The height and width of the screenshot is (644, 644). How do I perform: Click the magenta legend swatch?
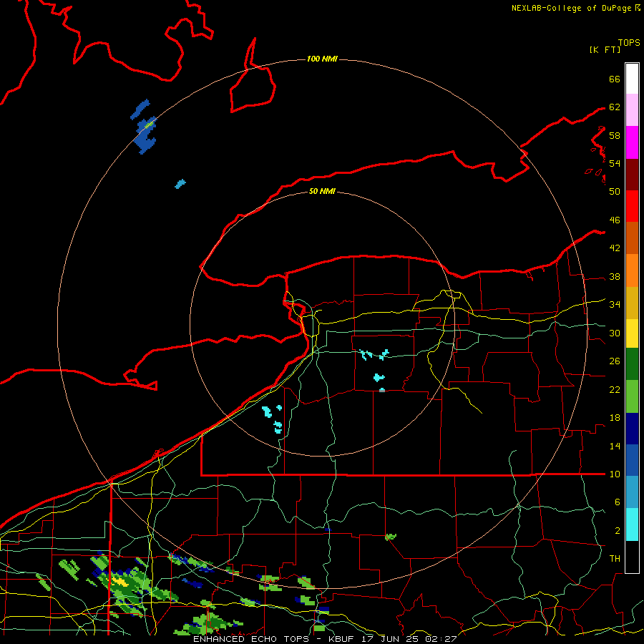coord(632,142)
